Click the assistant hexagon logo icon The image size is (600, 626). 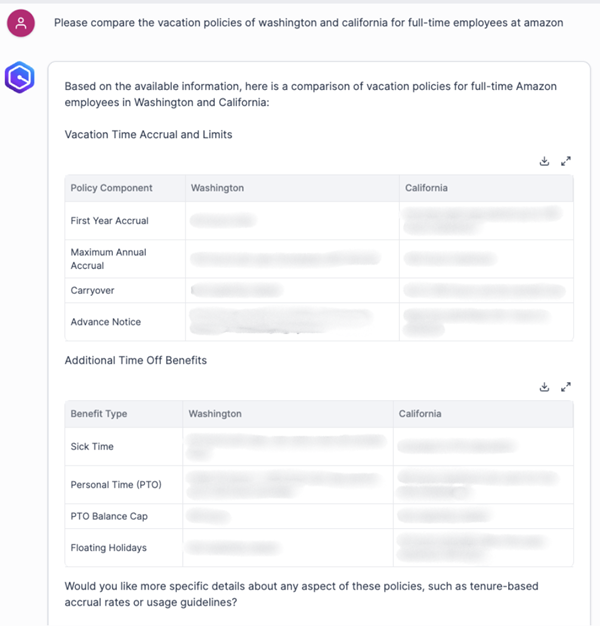[20, 77]
